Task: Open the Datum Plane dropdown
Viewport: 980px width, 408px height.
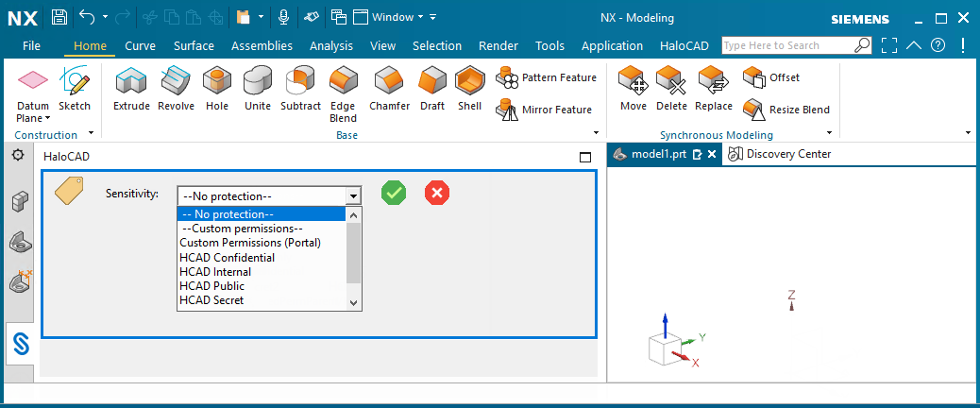Action: click(33, 118)
